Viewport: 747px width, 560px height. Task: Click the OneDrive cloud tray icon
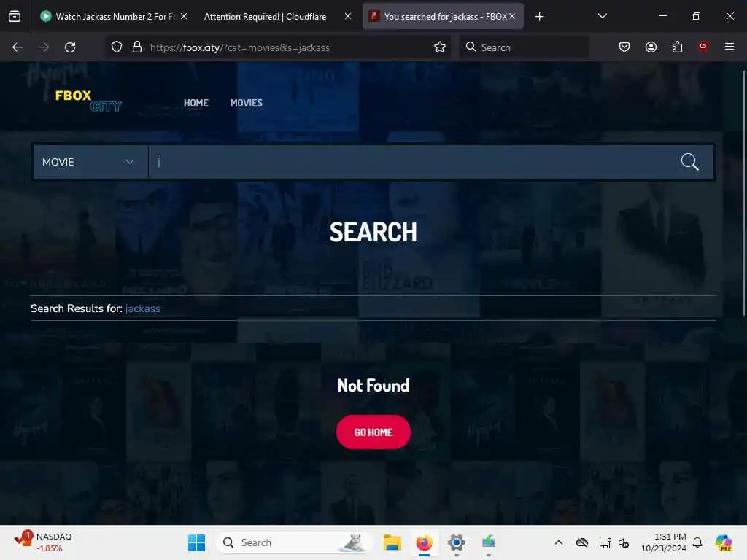click(x=581, y=542)
